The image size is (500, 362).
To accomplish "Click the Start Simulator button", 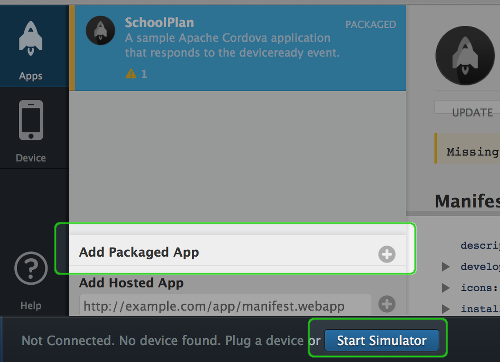I will tap(382, 340).
